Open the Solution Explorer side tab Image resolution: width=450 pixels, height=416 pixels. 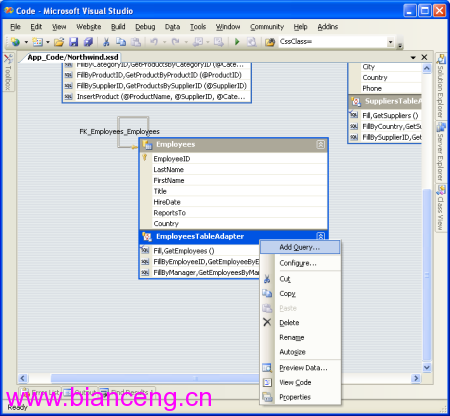pos(441,86)
